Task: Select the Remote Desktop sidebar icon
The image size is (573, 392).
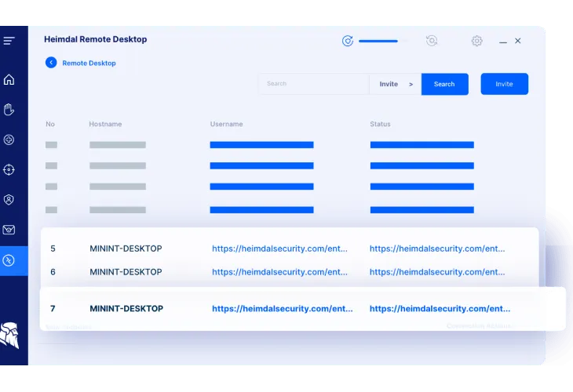Action: (x=9, y=260)
